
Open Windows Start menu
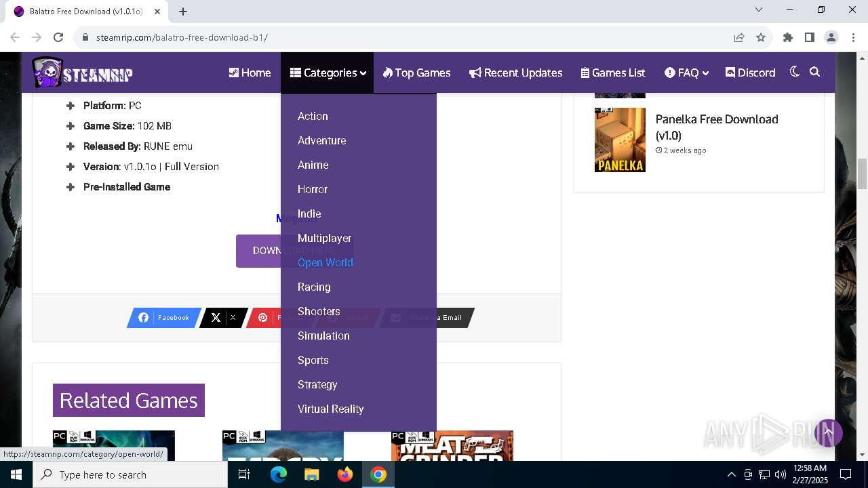tap(16, 474)
